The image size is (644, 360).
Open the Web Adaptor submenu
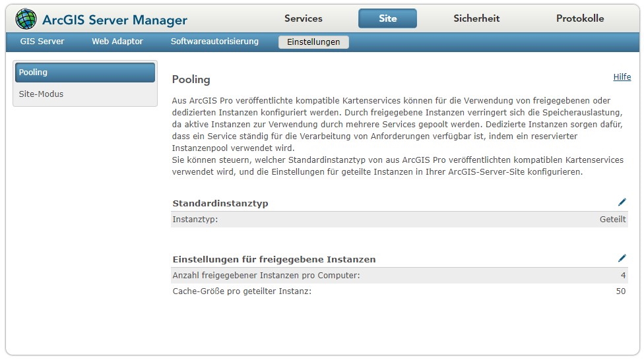point(117,42)
